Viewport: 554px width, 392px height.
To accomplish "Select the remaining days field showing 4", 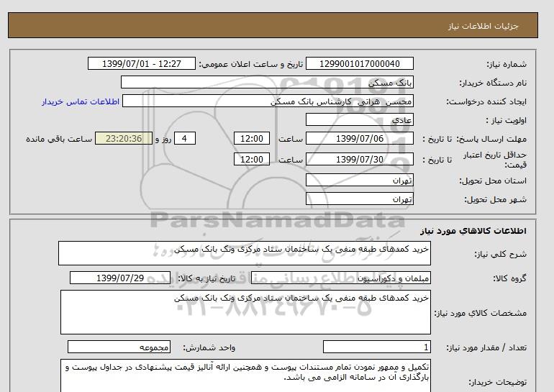I will (x=185, y=139).
